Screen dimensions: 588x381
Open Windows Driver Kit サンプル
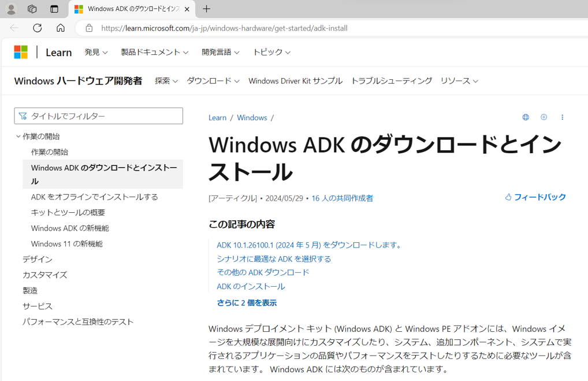[296, 81]
